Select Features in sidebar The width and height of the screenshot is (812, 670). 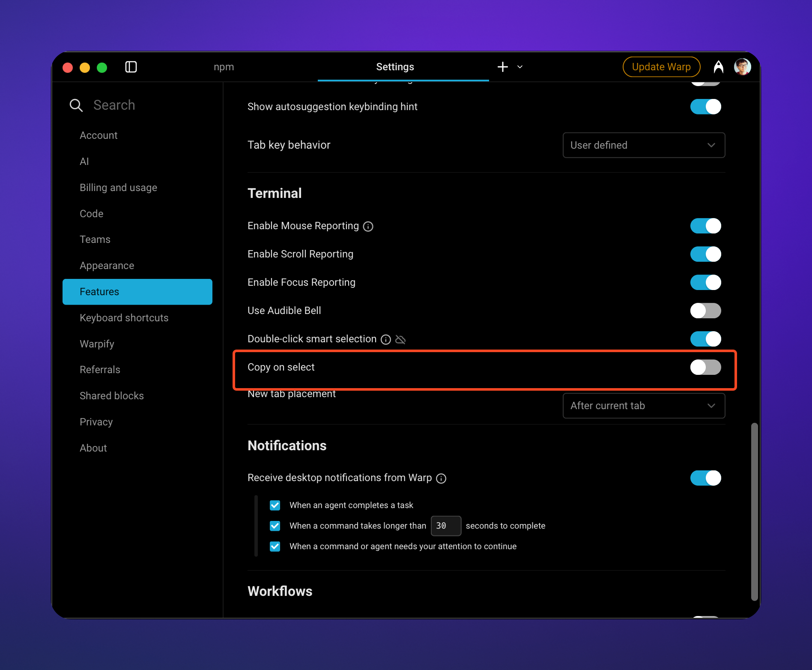tap(137, 292)
